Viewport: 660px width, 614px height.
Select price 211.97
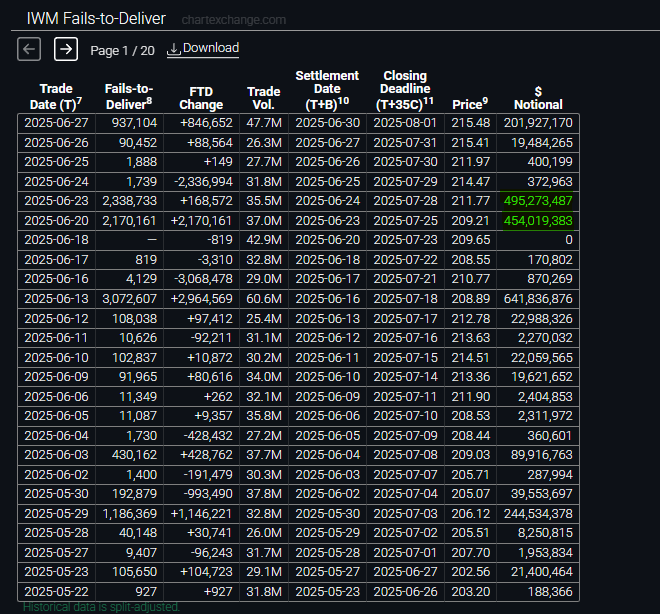471,162
